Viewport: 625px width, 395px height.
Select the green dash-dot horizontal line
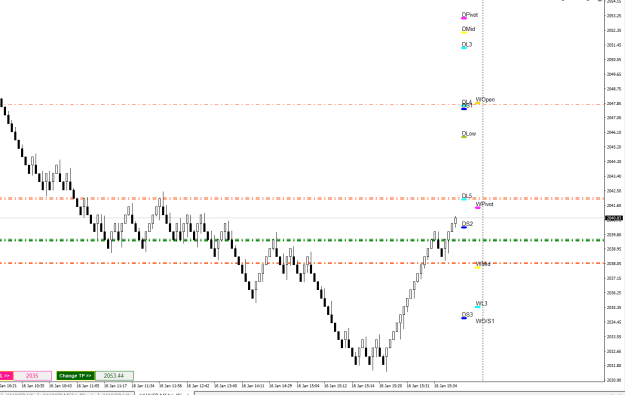[x=302, y=240]
